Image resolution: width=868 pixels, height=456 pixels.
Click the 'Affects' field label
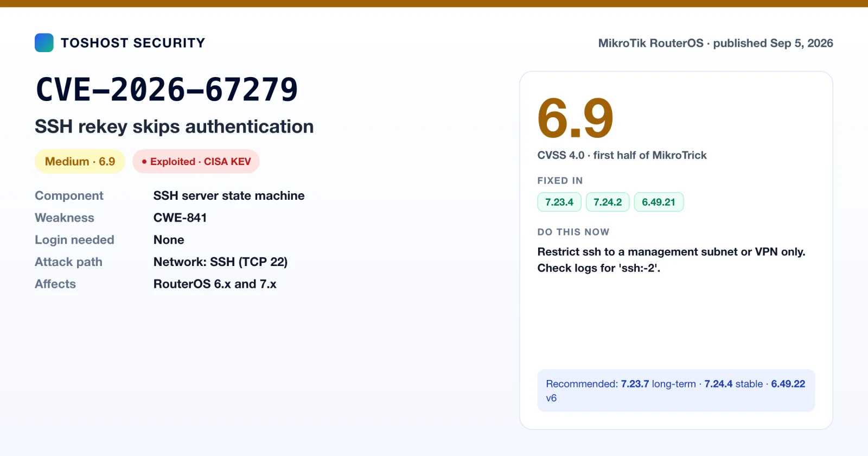[x=55, y=284]
